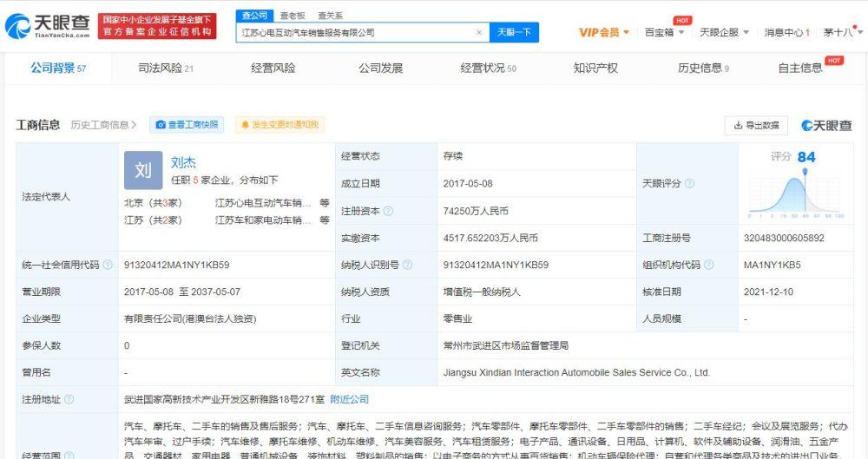Click the help icon beside 注册地址
868x459 pixels.
[x=69, y=399]
